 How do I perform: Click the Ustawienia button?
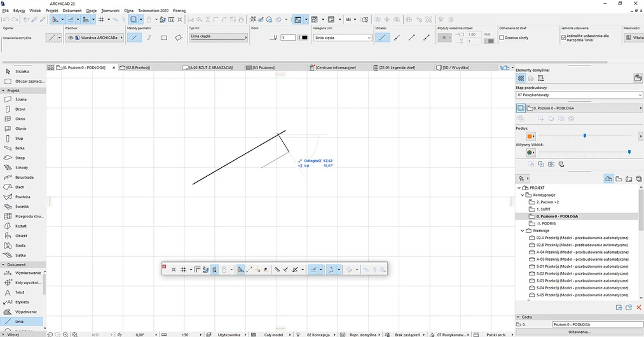[579, 332]
